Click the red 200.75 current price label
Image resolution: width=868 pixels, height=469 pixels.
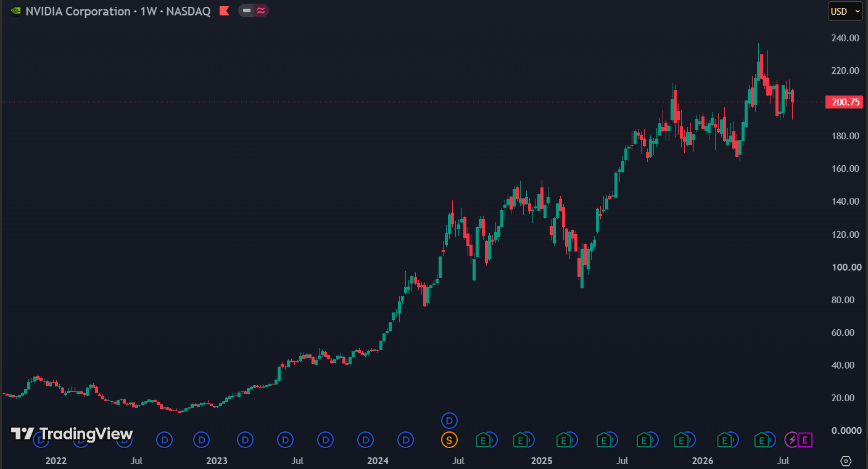(843, 102)
